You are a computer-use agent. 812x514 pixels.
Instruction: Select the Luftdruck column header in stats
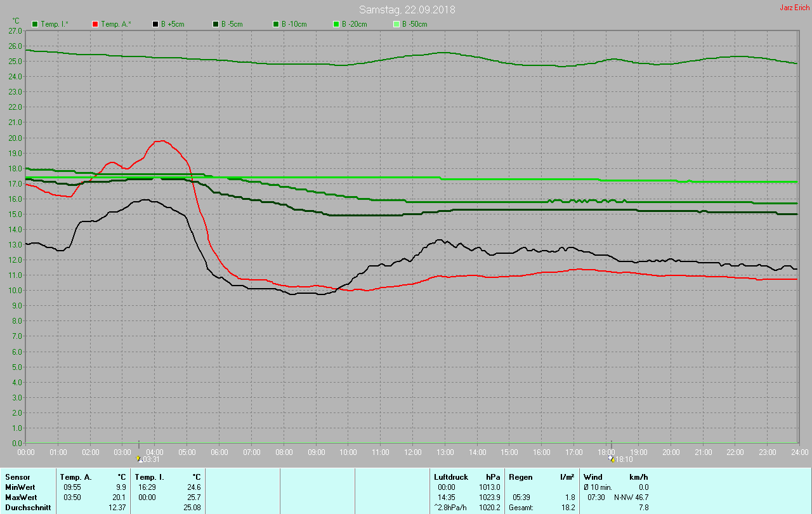(450, 477)
